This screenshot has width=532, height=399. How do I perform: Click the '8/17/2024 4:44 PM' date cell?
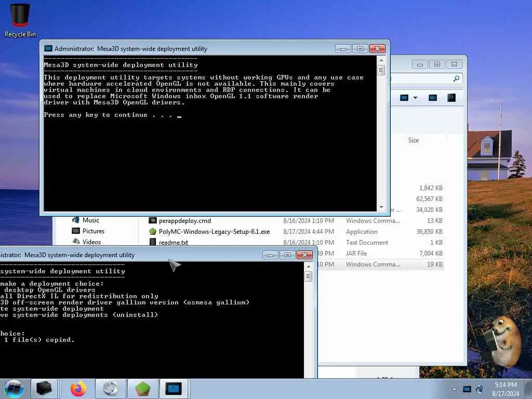tap(309, 232)
